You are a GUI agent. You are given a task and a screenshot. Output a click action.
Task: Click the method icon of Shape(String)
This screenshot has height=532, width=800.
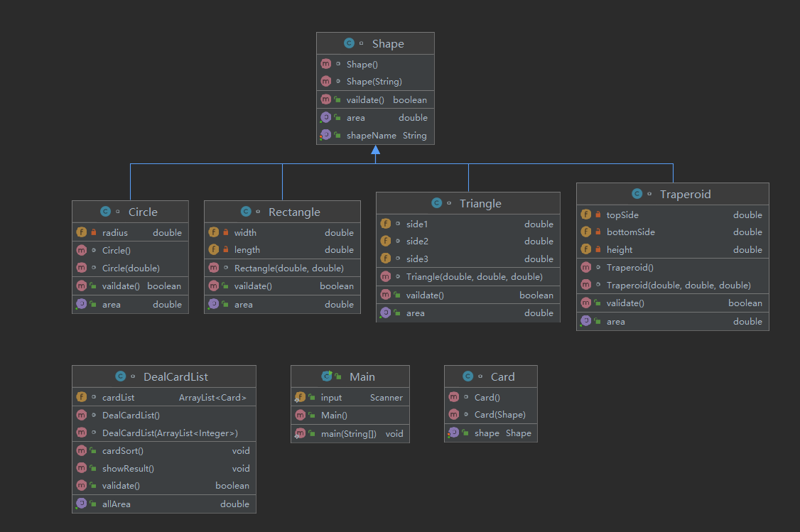(x=326, y=81)
